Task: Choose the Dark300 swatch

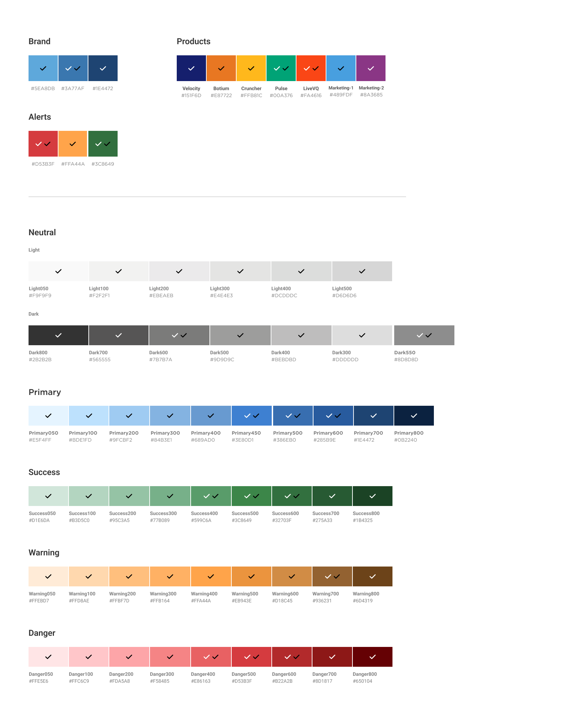Action: tap(362, 335)
